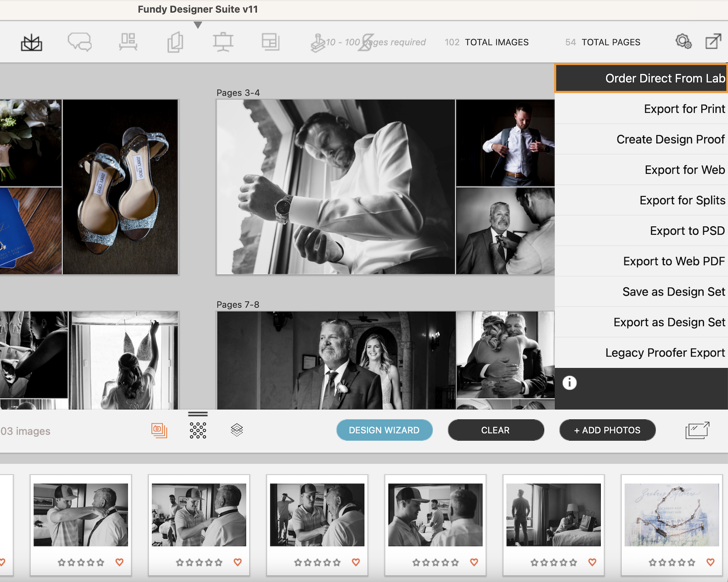The height and width of the screenshot is (582, 728).
Task: Choose Export for Web
Action: click(641, 170)
